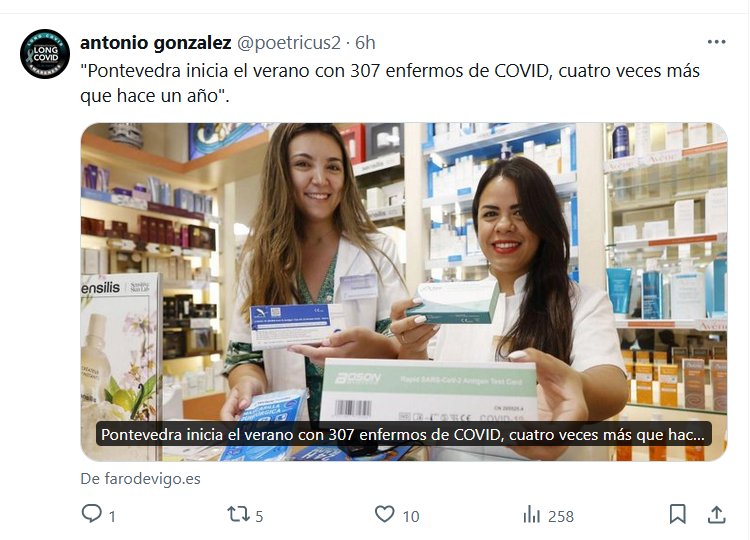Open the pharmacy photo article card
Image resolution: width=750 pixels, height=540 pixels.
click(x=404, y=292)
